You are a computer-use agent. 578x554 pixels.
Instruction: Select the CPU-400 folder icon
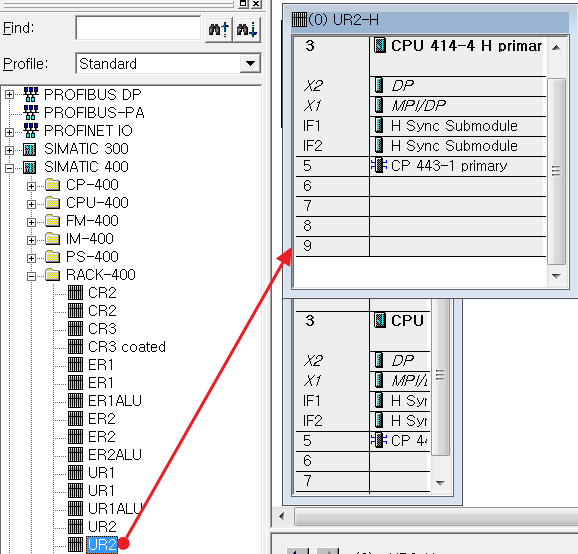coord(53,202)
